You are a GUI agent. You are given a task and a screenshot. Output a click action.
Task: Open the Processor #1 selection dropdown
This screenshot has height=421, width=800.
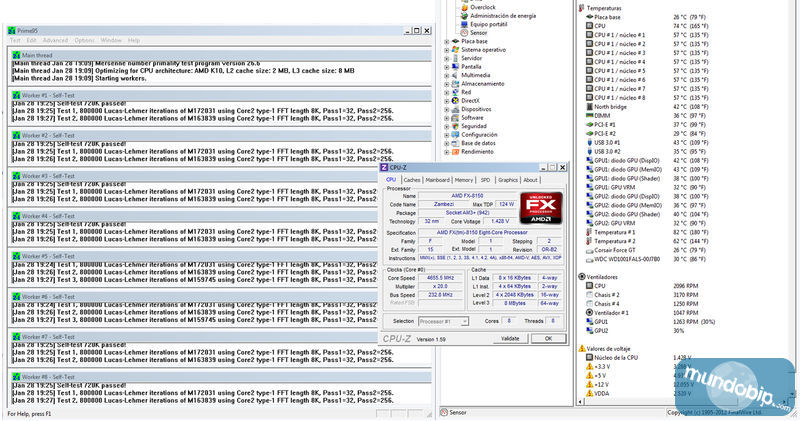pyautogui.click(x=464, y=321)
